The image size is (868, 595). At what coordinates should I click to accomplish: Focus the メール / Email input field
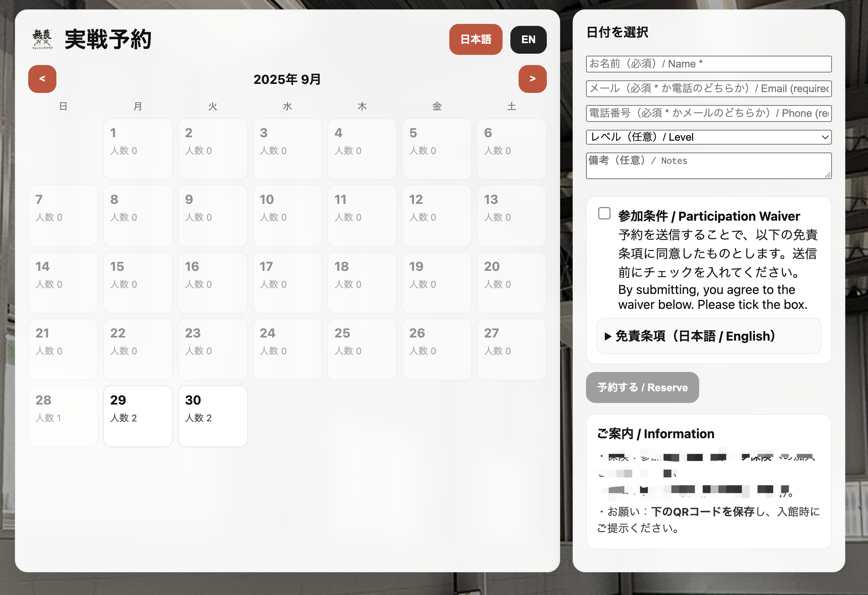click(x=708, y=89)
